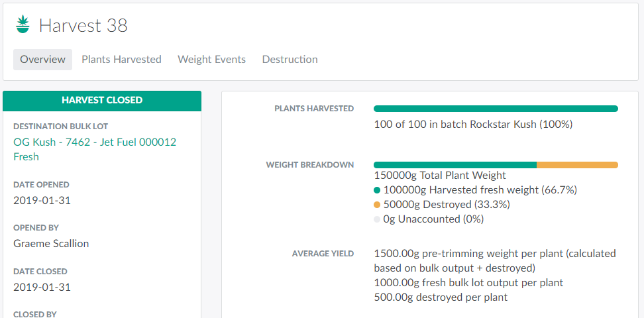Click the grey Unaccounted legend dot
This screenshot has width=644, height=318.
tap(377, 219)
